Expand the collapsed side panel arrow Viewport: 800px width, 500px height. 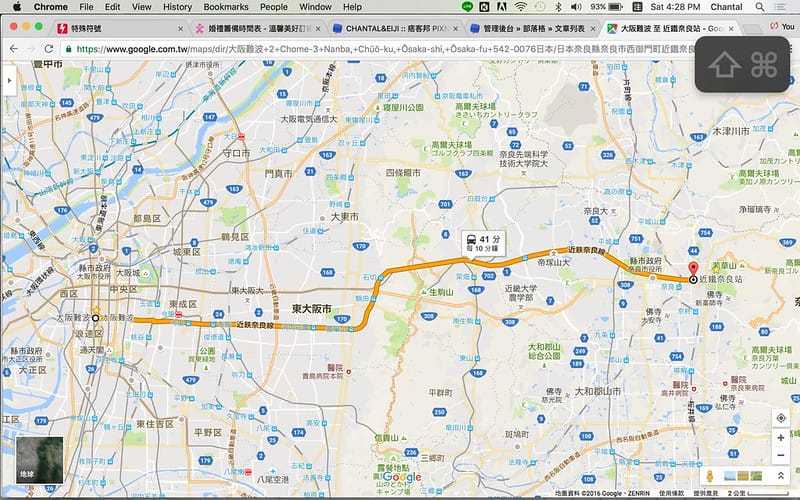click(x=9, y=80)
